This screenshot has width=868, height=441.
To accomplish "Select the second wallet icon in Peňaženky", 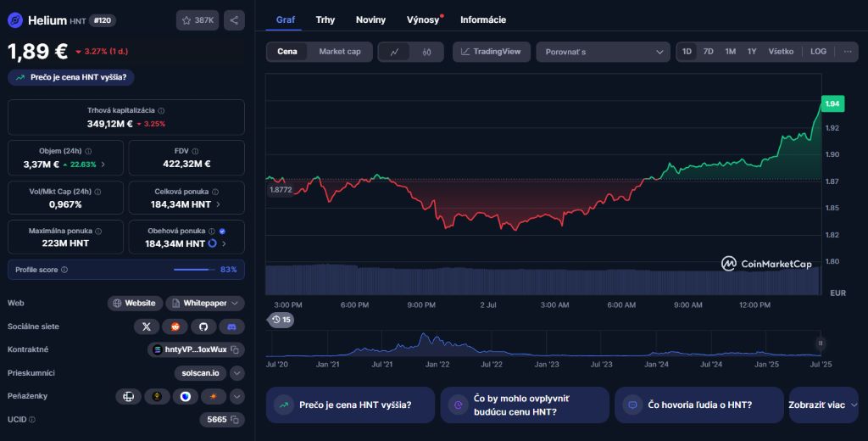I will tap(157, 396).
